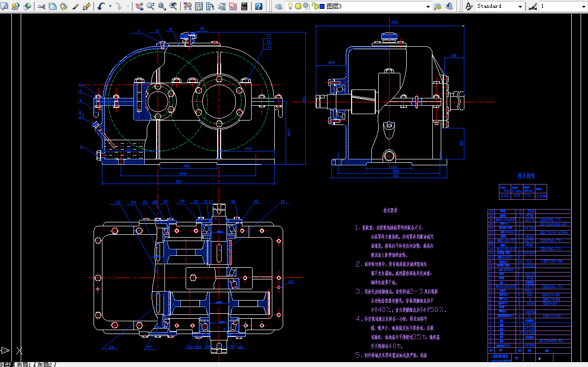Click the Layer Previous icon
The height and width of the screenshot is (367, 588).
[x=449, y=6]
